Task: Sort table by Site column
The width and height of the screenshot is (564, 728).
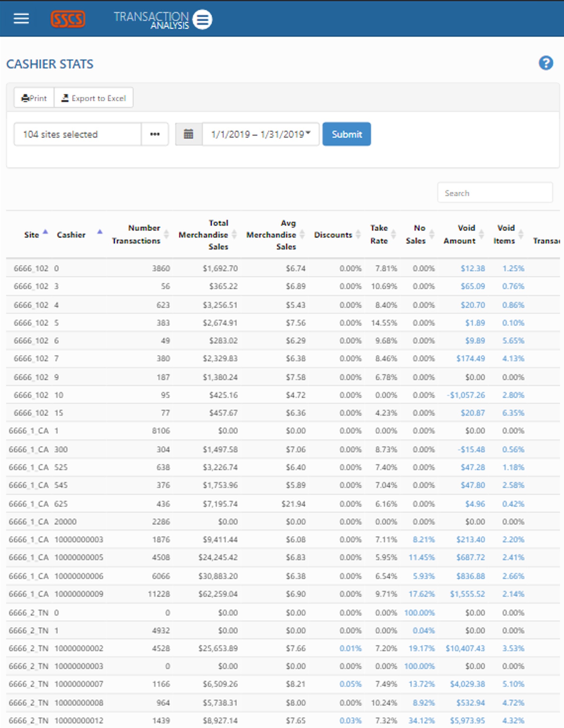Action: [x=32, y=235]
